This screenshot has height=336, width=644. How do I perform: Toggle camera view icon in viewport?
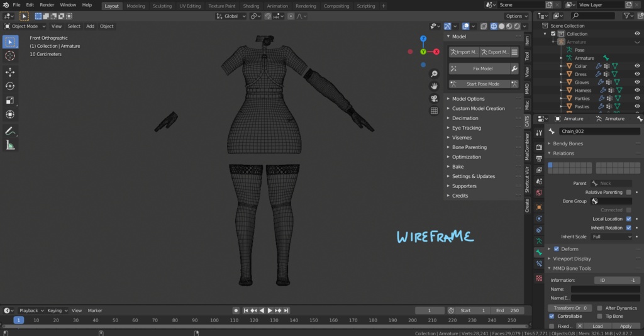434,98
